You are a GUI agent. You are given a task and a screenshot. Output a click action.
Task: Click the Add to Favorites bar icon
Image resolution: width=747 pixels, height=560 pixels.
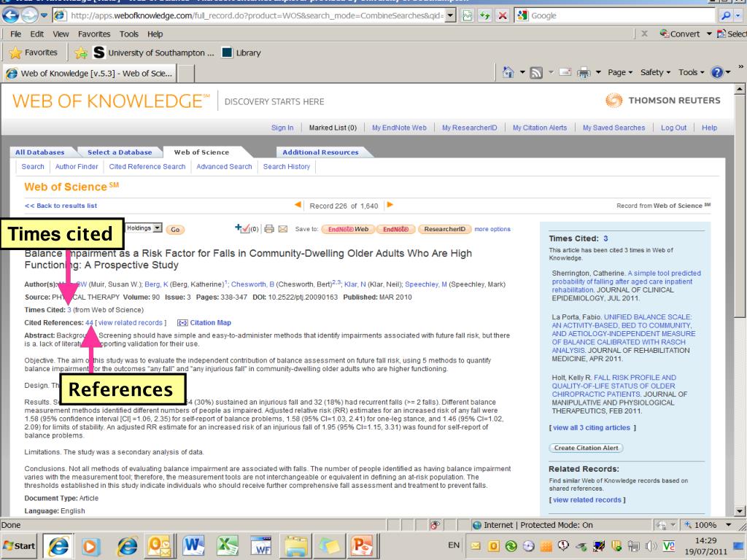pos(80,52)
